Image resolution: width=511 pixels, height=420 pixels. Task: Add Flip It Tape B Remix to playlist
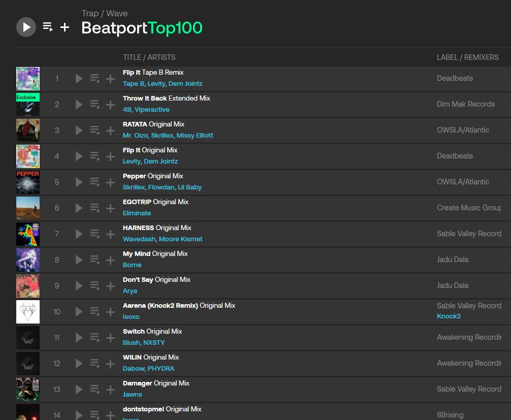point(110,79)
